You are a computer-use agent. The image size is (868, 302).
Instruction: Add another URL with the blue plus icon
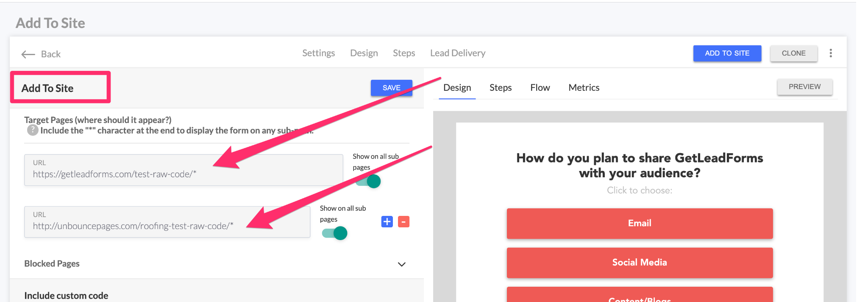387,222
